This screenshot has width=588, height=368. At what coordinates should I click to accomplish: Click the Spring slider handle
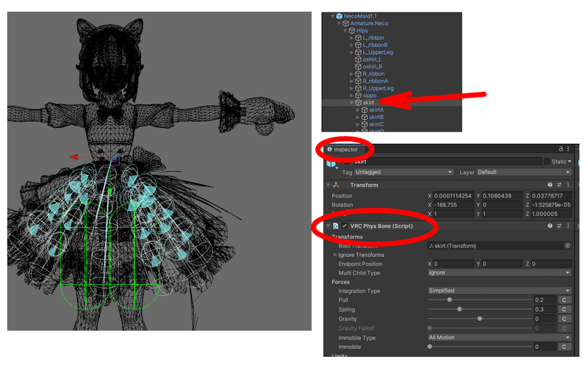click(x=459, y=309)
